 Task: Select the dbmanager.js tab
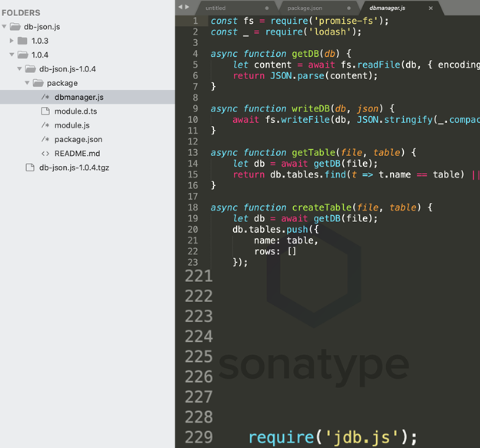(387, 8)
